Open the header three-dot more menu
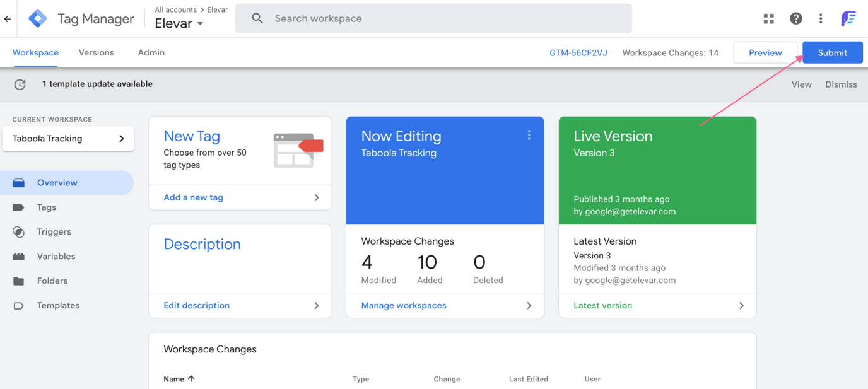 click(821, 19)
